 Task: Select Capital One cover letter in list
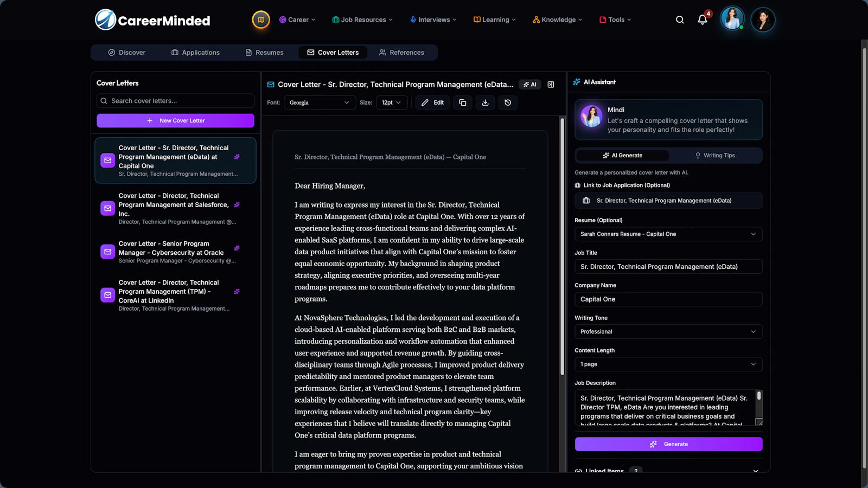coord(175,160)
